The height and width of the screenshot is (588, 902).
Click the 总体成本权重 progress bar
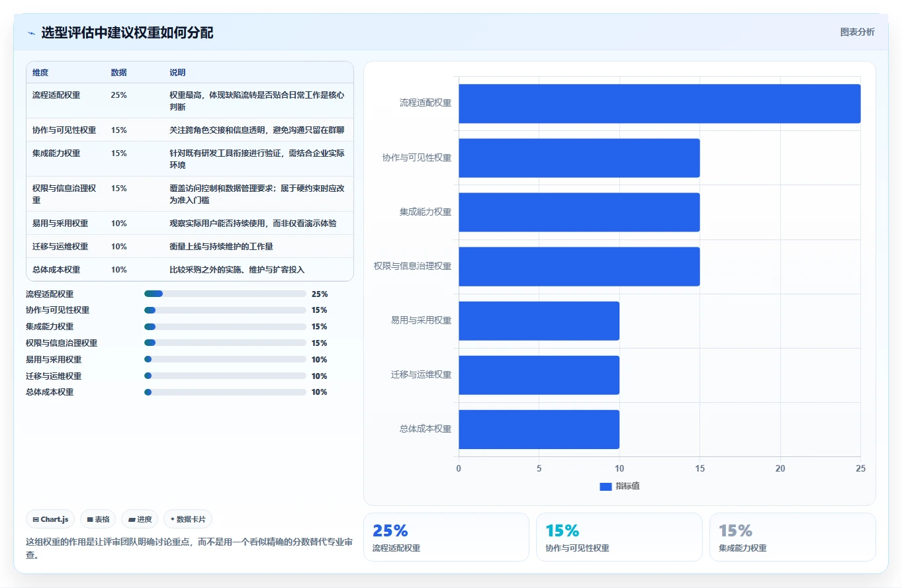pos(225,392)
